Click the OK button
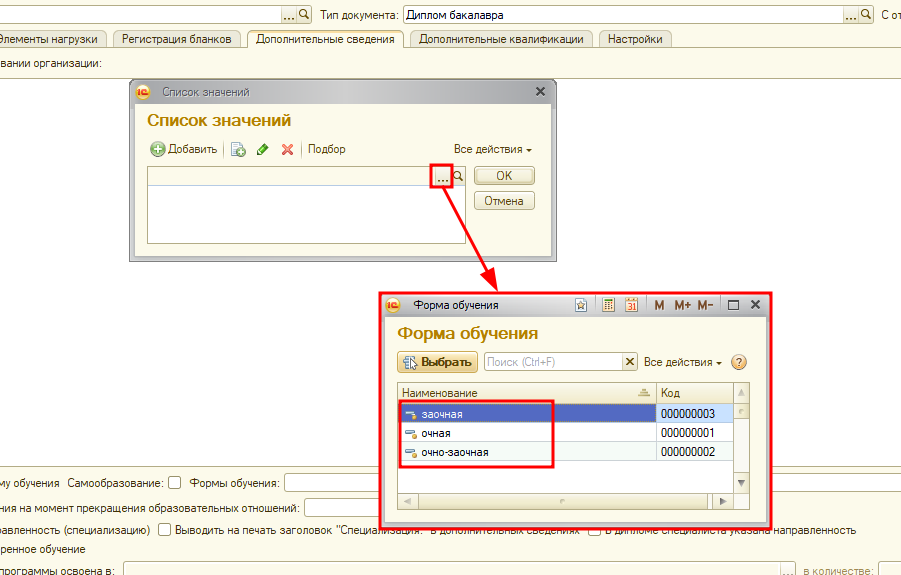Viewport: 901px width, 575px height. coord(504,176)
